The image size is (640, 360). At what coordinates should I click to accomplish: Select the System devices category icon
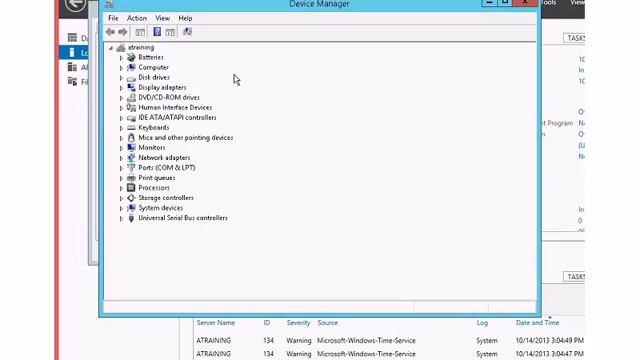pyautogui.click(x=131, y=208)
